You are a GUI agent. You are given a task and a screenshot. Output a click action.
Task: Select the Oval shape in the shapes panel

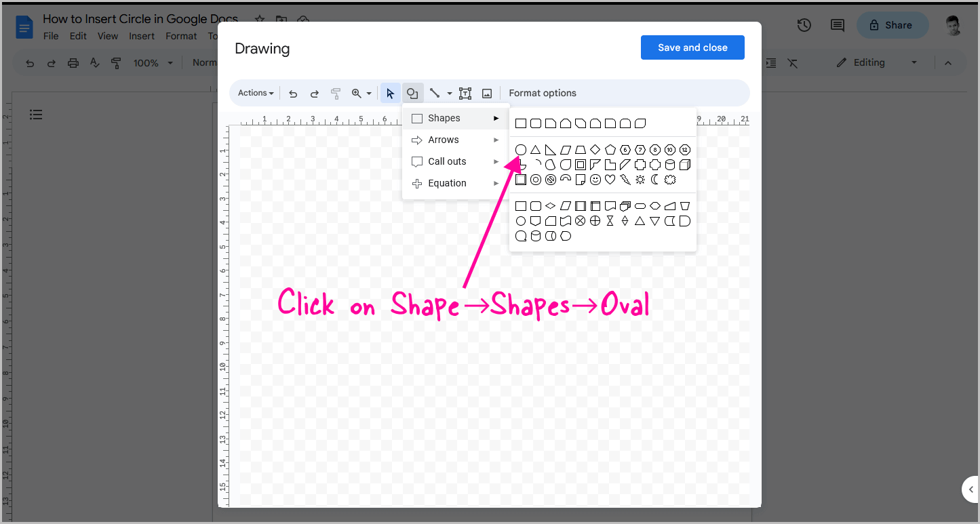tap(521, 150)
